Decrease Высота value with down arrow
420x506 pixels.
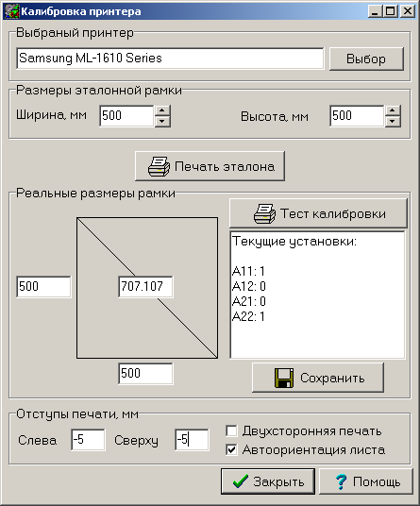point(393,122)
